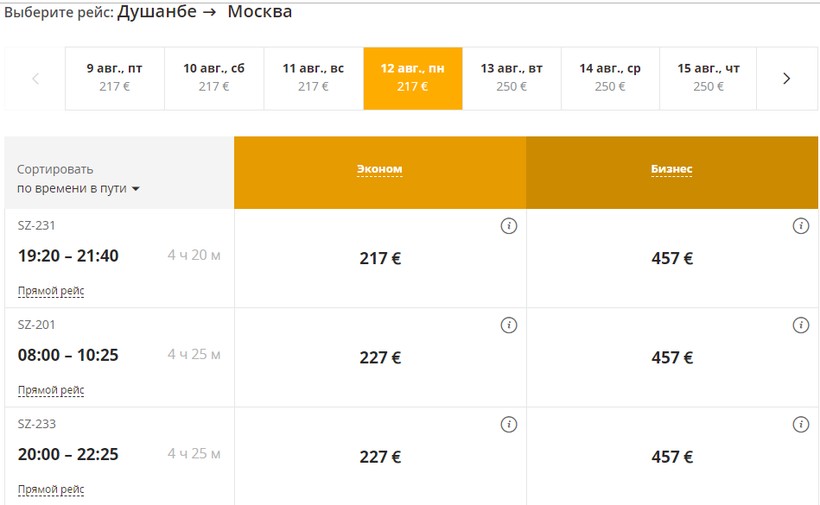Screen dimensions: 820x505
Task: Switch to 13 авг., вт date
Action: click(512, 77)
